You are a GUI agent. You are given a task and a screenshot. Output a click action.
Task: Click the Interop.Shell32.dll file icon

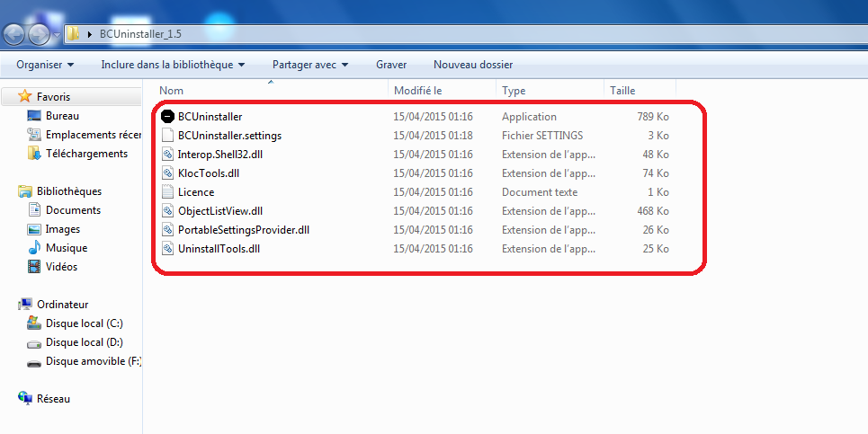click(x=167, y=155)
